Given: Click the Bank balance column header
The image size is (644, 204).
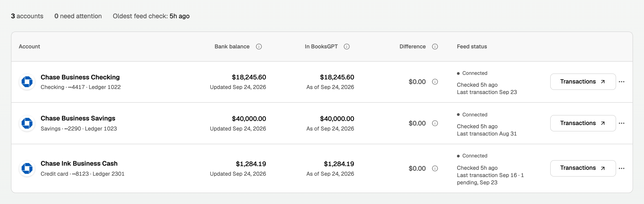Looking at the screenshot, I should coord(232,47).
